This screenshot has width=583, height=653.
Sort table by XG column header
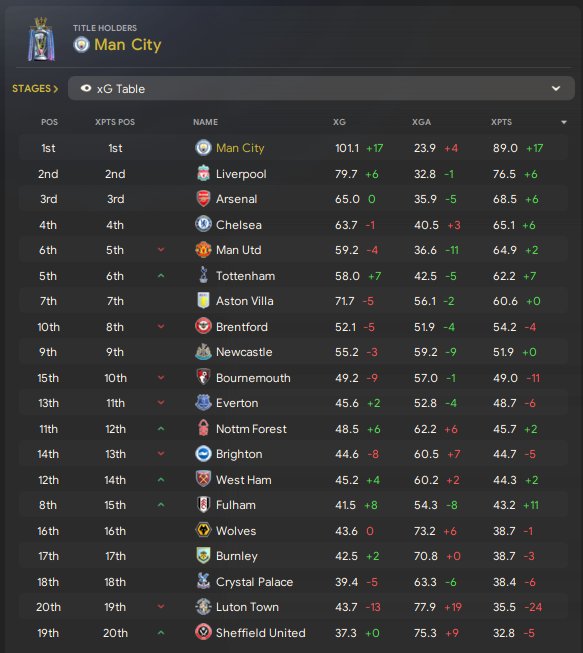click(339, 122)
